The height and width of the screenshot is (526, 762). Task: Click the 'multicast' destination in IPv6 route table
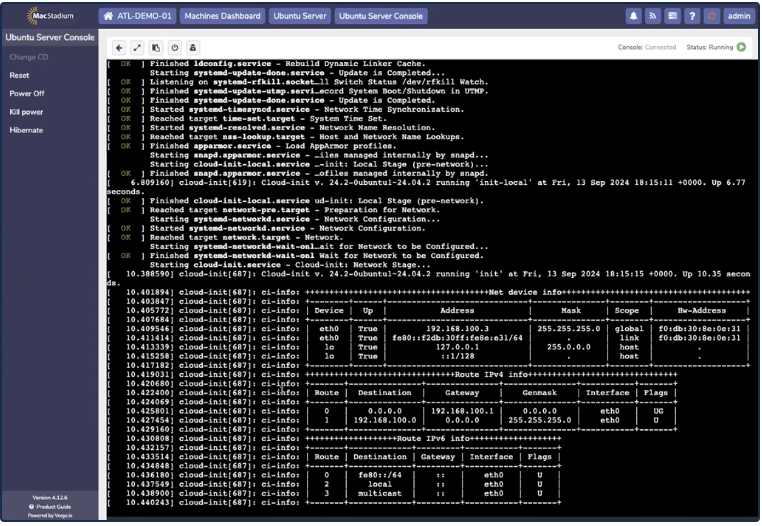[380, 493]
